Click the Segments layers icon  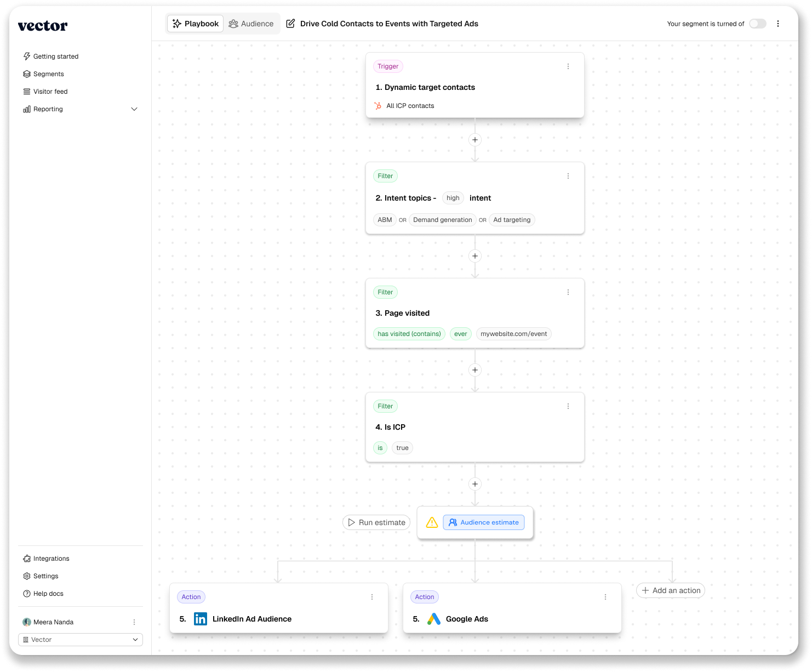[x=27, y=74]
